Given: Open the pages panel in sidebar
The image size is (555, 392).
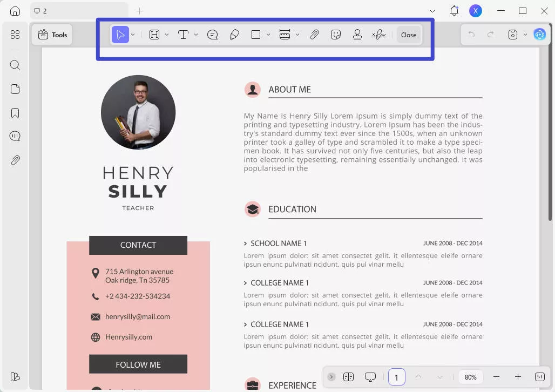Looking at the screenshot, I should (x=15, y=89).
